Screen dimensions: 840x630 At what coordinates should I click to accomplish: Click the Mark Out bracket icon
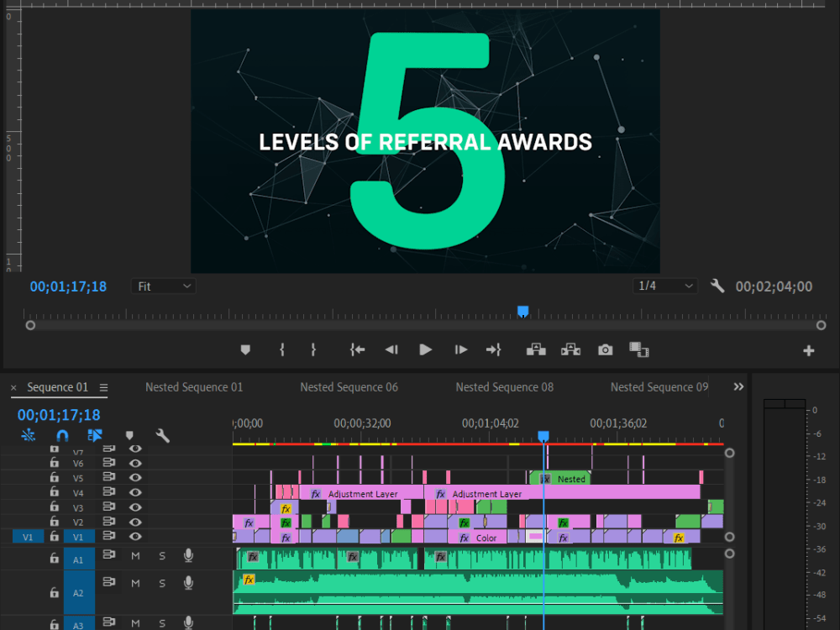click(313, 349)
